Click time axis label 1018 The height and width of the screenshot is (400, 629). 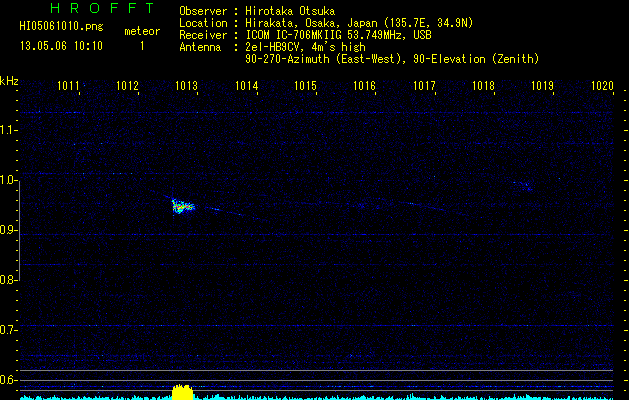click(483, 85)
